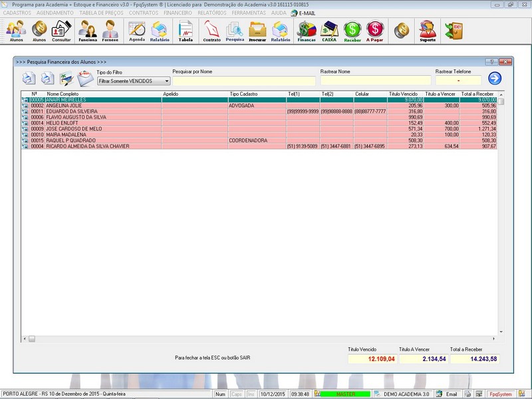The width and height of the screenshot is (532, 399).
Task: Open the Relatório icon beside Procurar
Action: pos(281,31)
